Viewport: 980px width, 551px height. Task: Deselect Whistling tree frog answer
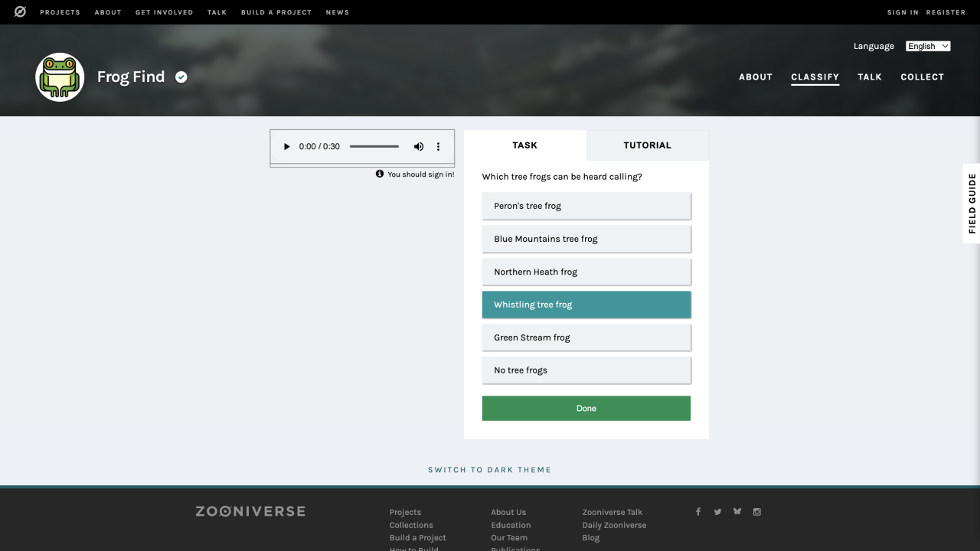pyautogui.click(x=586, y=305)
